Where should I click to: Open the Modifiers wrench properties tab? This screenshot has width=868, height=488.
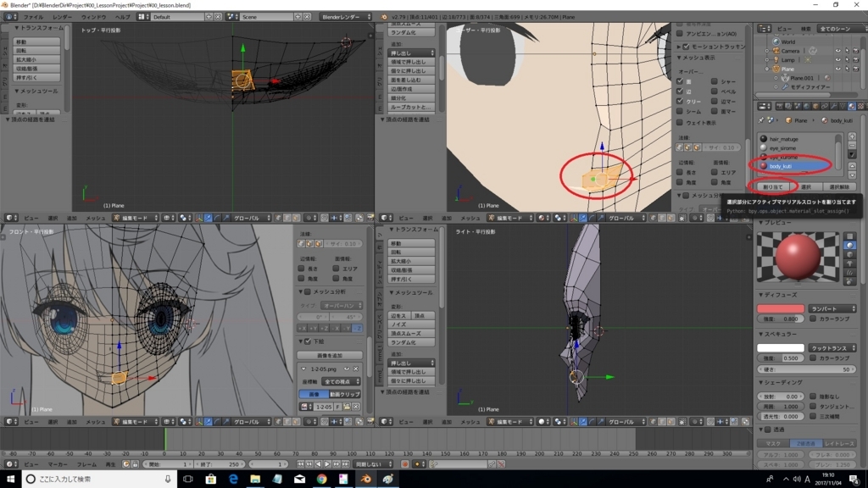click(833, 106)
